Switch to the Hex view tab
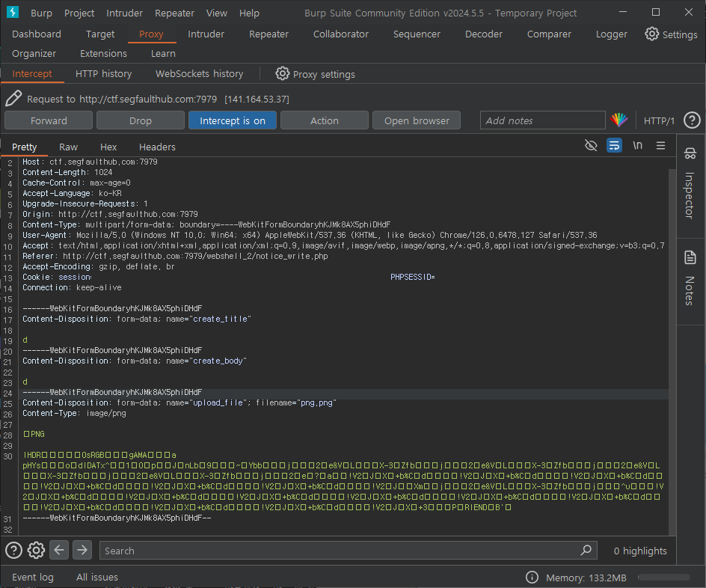Image resolution: width=706 pixels, height=588 pixels. (108, 147)
